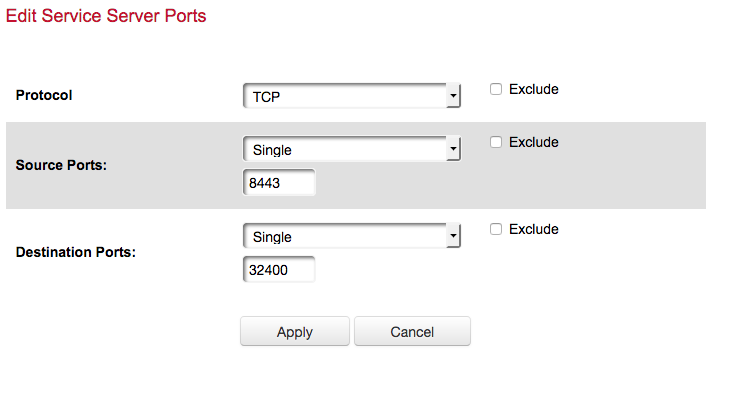Click the destination port field showing 32400
The height and width of the screenshot is (412, 731).
tap(279, 270)
